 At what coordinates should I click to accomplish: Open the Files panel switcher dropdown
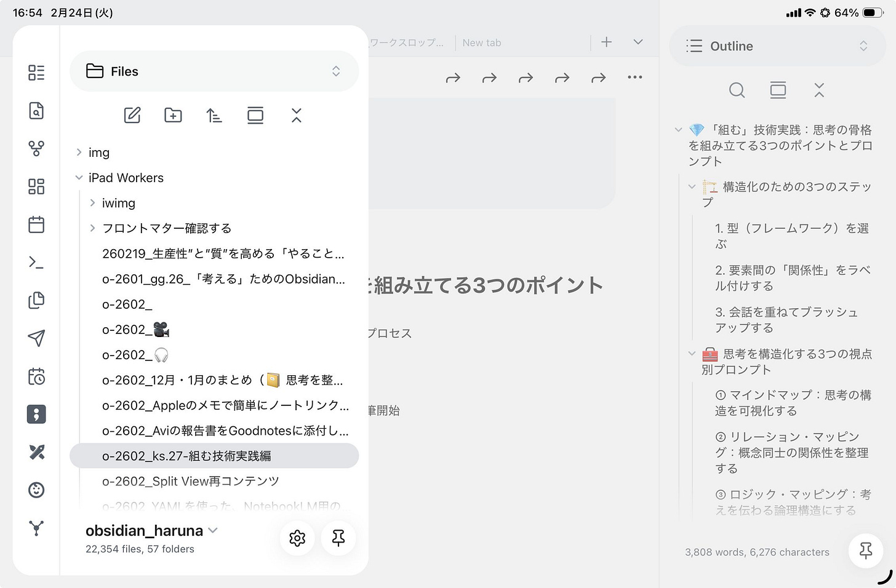(214, 71)
